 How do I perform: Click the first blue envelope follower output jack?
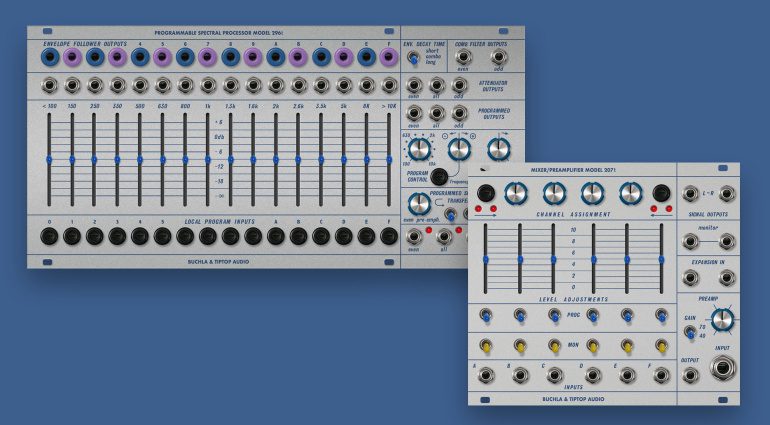(x=49, y=58)
